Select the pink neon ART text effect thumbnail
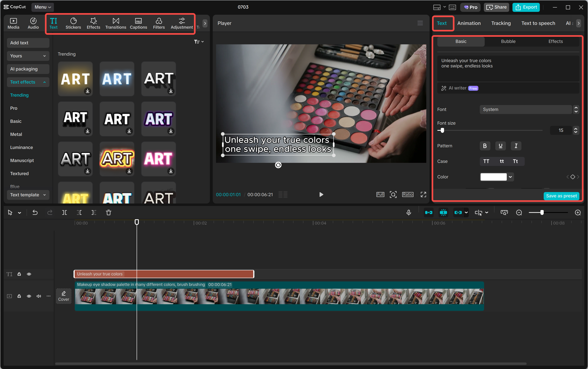Image resolution: width=588 pixels, height=369 pixels. pos(158,159)
